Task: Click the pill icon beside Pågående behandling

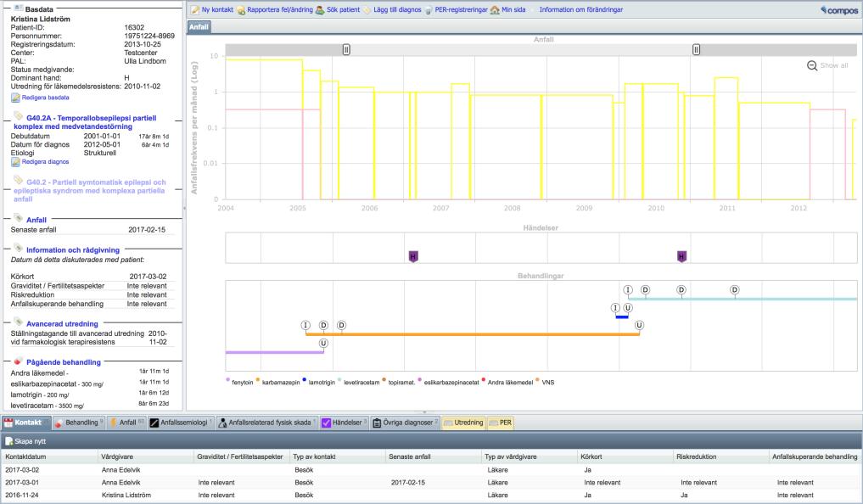Action: (x=18, y=361)
